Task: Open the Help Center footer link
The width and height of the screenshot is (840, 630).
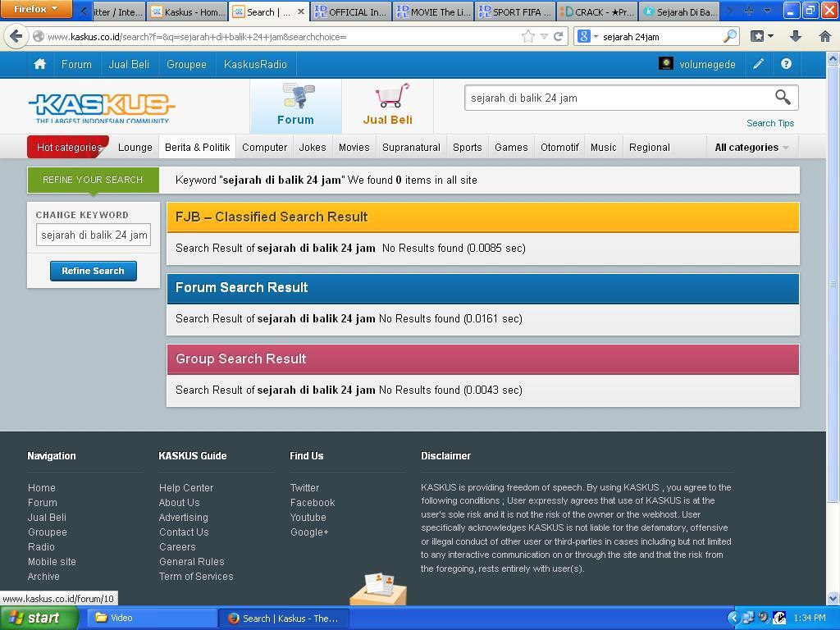Action: pos(186,488)
